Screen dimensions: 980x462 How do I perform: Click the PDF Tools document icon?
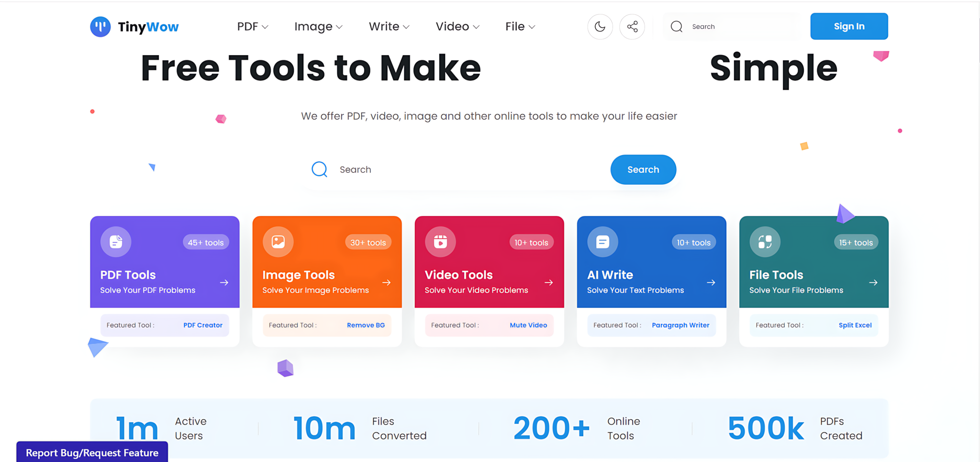point(116,242)
